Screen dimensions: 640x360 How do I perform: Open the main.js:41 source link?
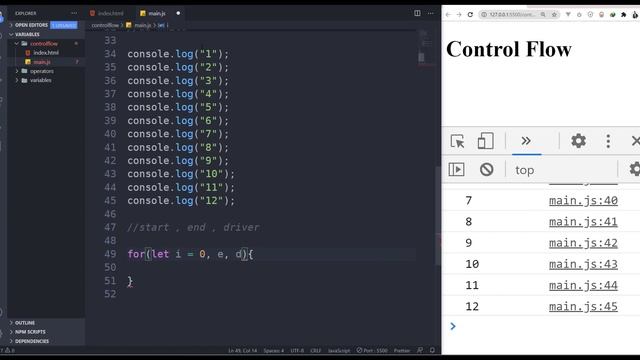coord(583,222)
